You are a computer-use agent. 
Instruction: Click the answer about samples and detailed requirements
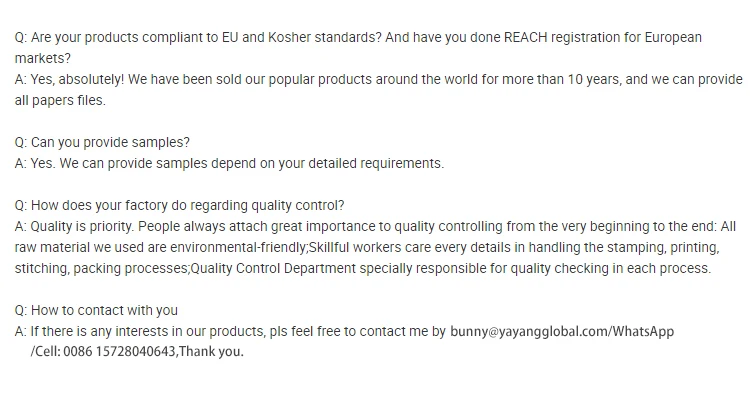229,163
